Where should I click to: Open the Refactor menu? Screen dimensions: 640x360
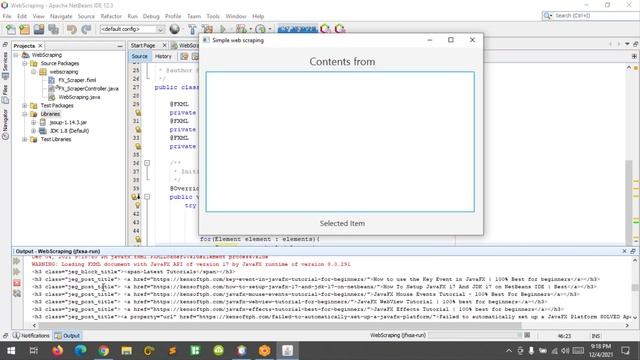point(111,16)
